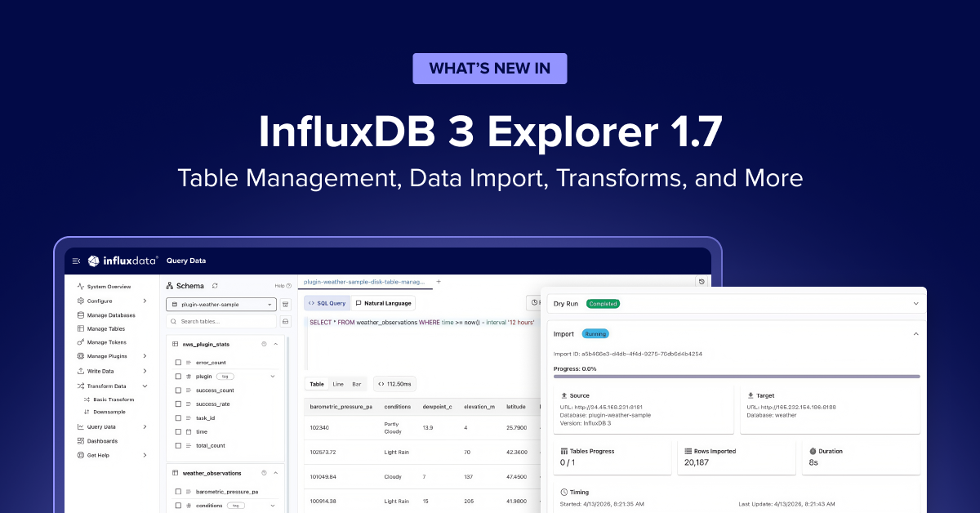Click the Get Help lifebuoy icon
Viewport: 980px width, 513px height.
coord(80,455)
